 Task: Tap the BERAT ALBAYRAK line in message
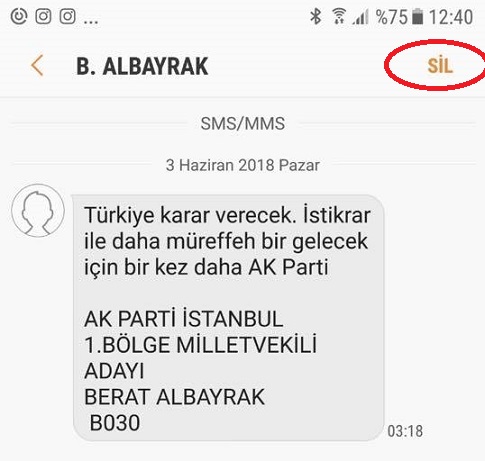point(174,397)
